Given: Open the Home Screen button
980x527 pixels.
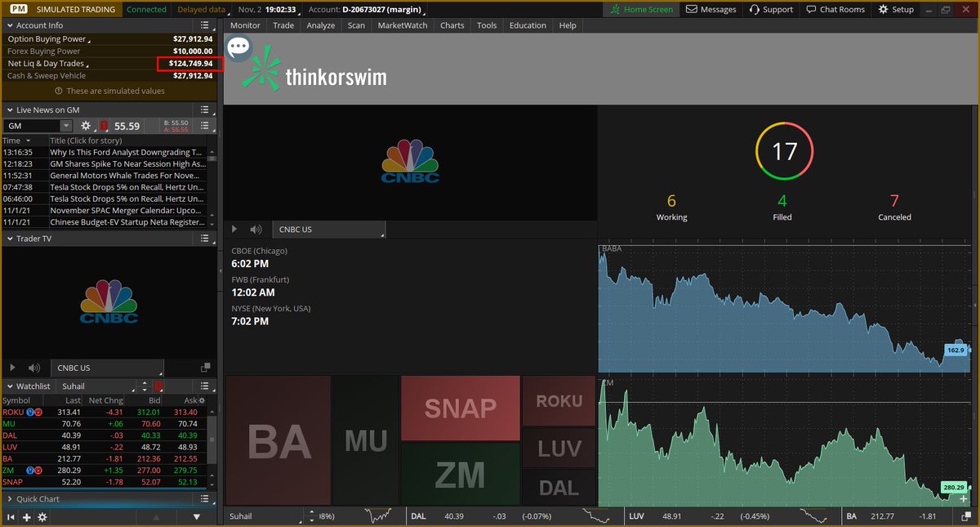Looking at the screenshot, I should click(643, 9).
